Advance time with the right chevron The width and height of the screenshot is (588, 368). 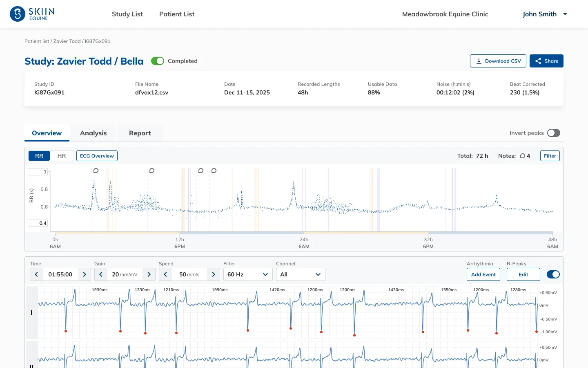click(85, 274)
